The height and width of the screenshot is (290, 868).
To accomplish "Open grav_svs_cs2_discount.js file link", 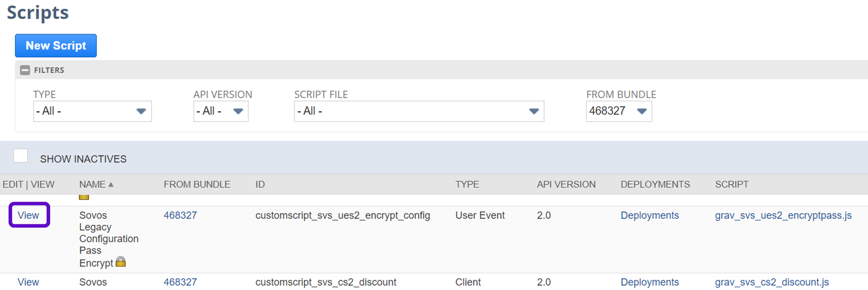I will coord(772,282).
